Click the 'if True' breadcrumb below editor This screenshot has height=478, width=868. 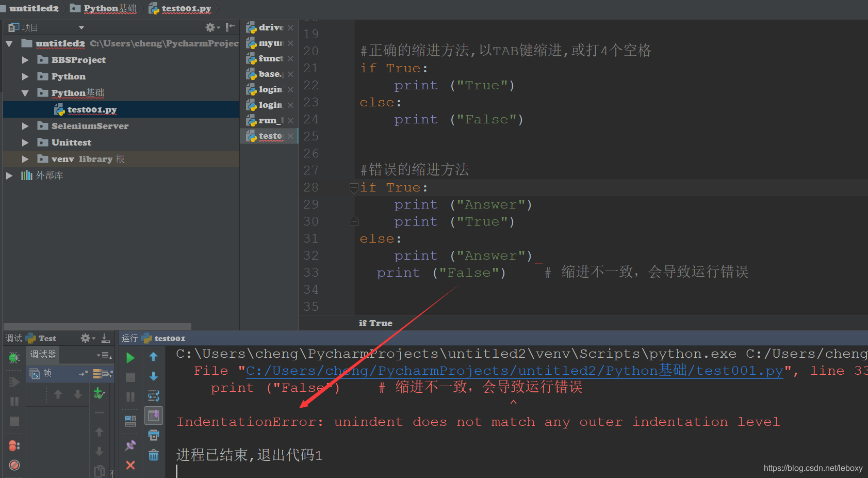click(375, 323)
